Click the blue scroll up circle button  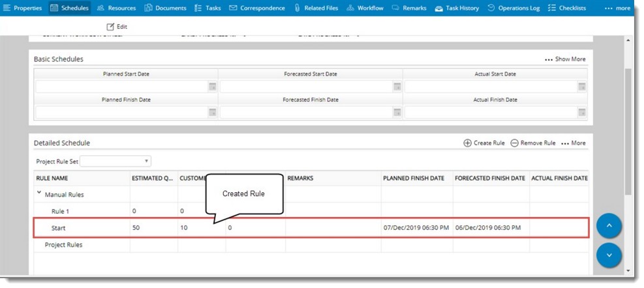pyautogui.click(x=609, y=225)
